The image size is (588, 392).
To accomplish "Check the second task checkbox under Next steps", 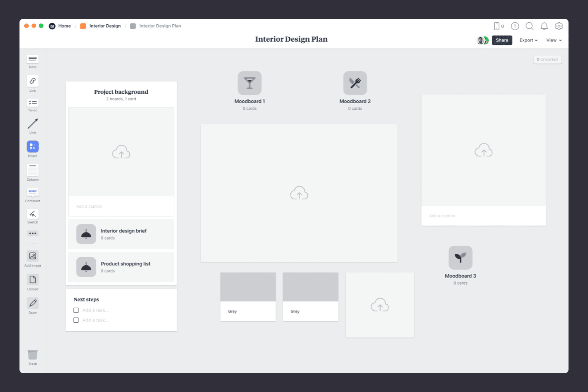I will click(76, 320).
